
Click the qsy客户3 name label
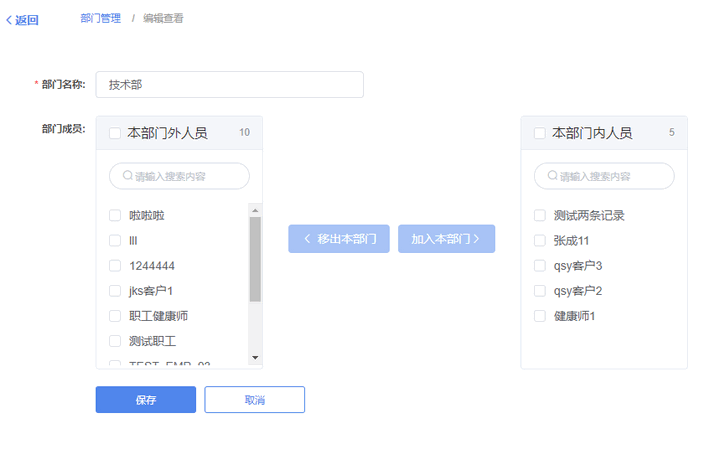coord(578,266)
